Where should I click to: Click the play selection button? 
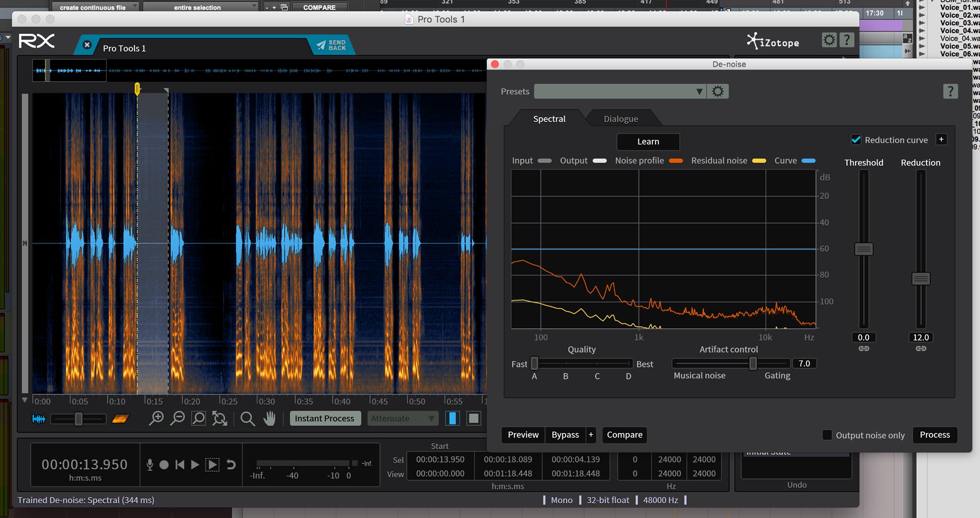pos(212,464)
